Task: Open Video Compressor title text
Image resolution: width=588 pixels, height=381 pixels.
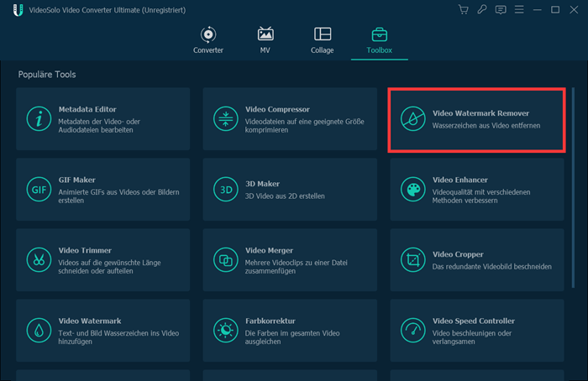Action: coord(277,109)
